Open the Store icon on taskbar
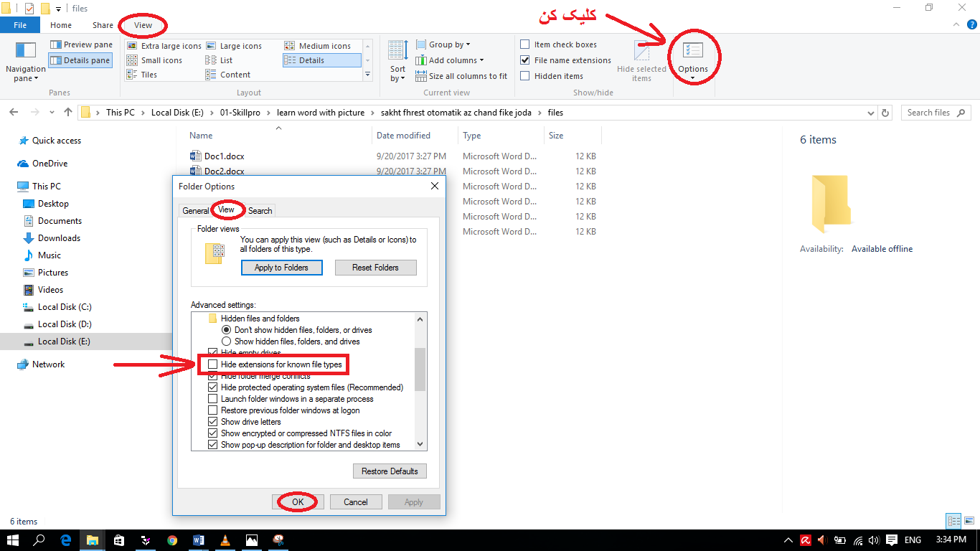980x551 pixels. [119, 540]
